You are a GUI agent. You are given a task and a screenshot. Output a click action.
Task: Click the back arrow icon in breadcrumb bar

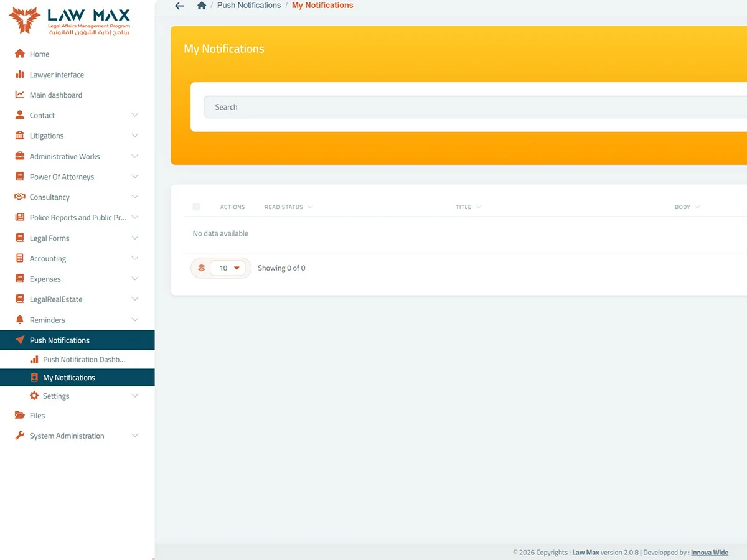179,6
